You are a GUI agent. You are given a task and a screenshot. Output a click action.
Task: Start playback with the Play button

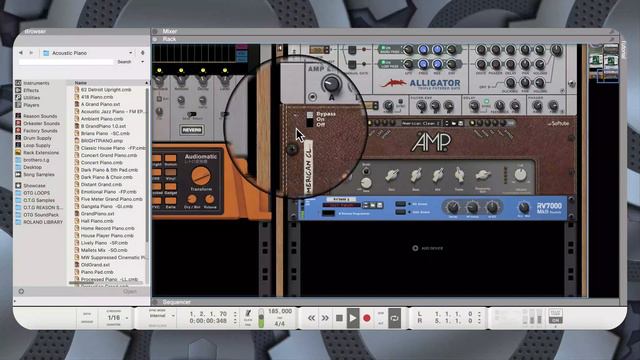(353, 318)
